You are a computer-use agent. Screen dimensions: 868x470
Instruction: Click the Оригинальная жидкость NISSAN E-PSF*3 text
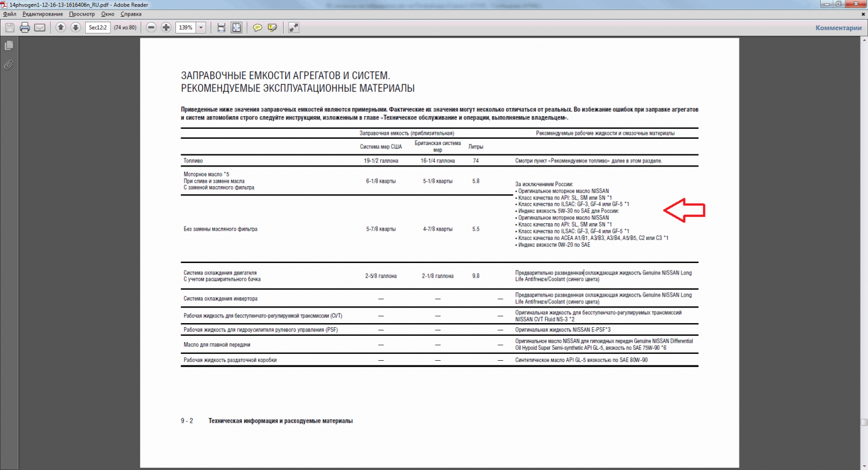563,330
